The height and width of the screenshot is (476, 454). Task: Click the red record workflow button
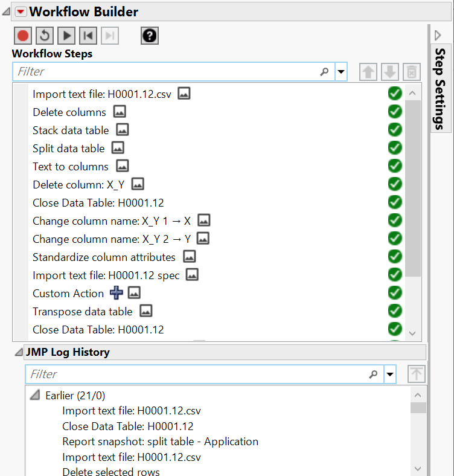point(23,36)
